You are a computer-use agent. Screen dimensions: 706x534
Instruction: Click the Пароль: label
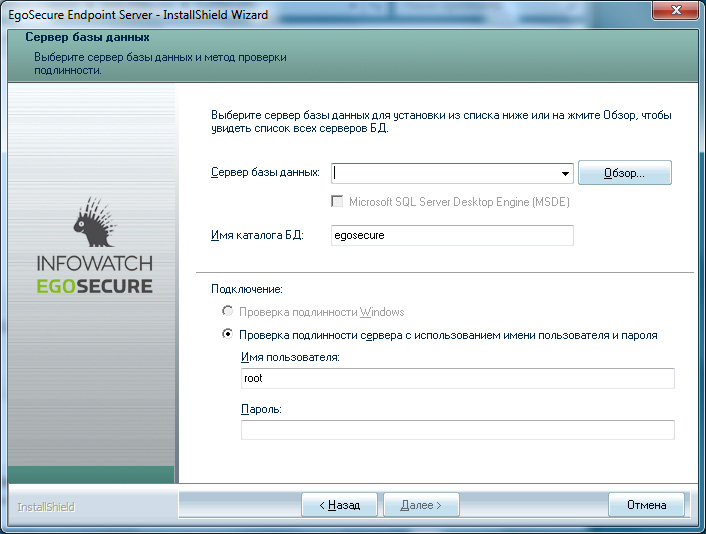(x=261, y=409)
